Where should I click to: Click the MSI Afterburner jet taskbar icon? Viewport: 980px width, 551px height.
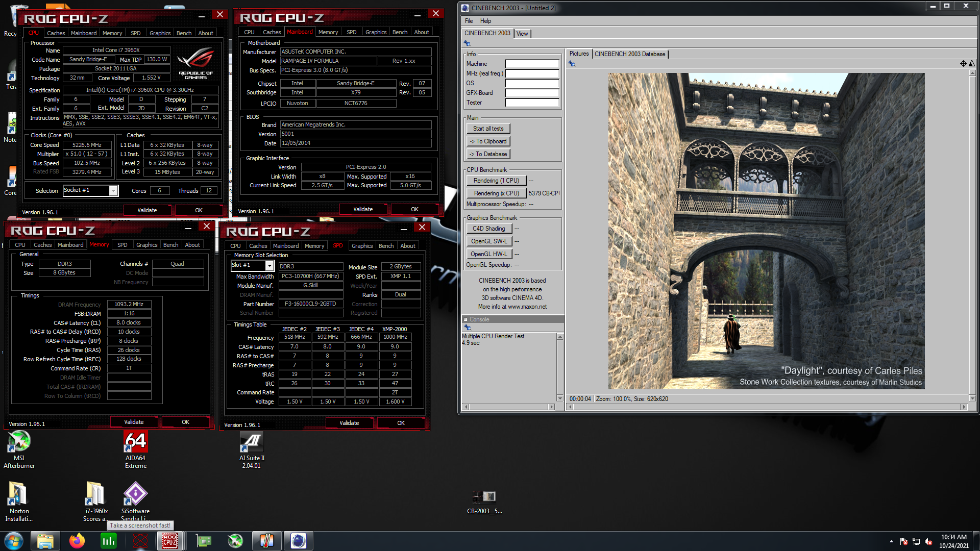[235, 541]
